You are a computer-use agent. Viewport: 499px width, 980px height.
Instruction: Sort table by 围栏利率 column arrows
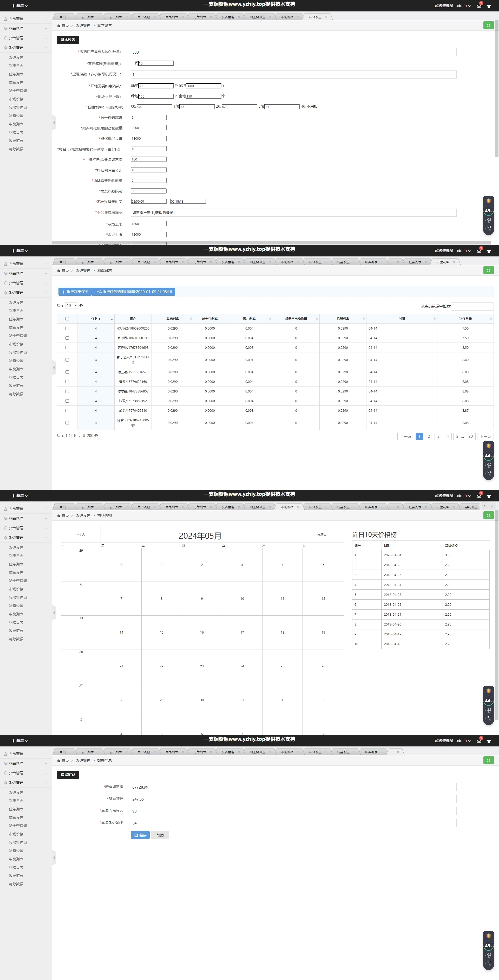[x=270, y=319]
